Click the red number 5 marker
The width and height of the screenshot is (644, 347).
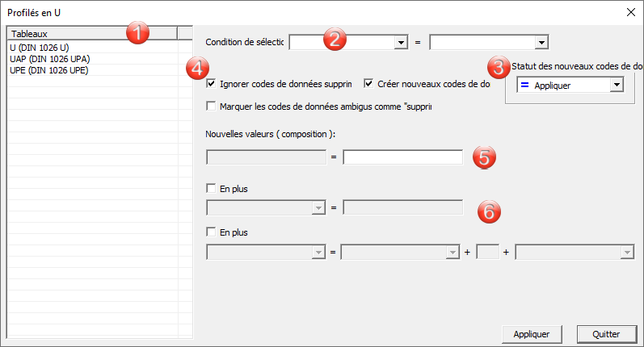pos(483,157)
